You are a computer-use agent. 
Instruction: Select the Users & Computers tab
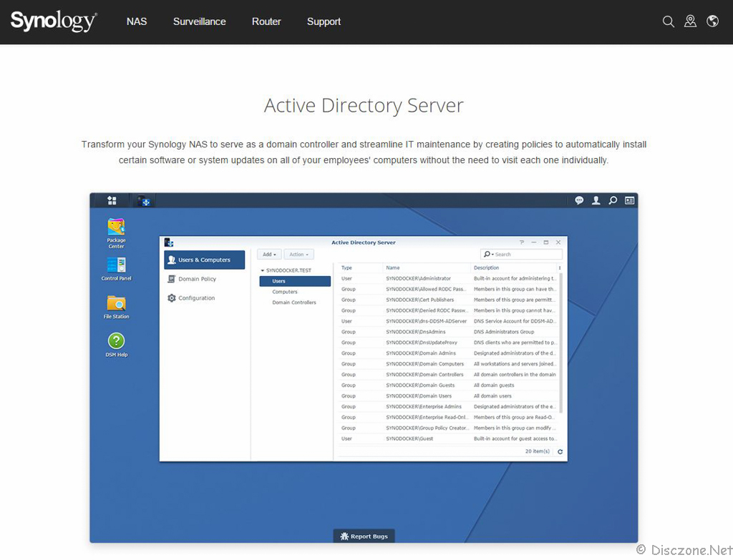pyautogui.click(x=204, y=260)
